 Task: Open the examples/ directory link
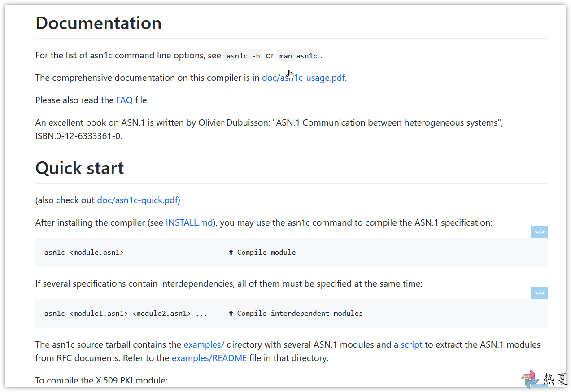point(204,344)
